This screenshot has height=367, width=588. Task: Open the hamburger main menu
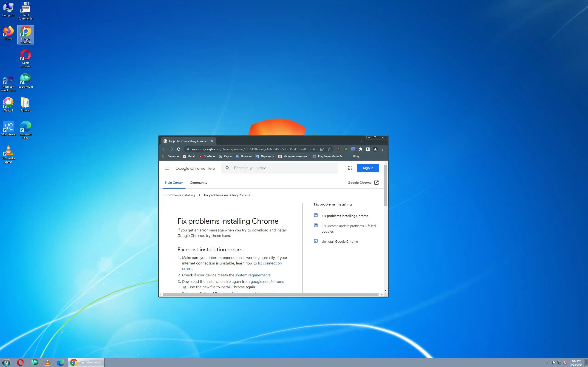[167, 168]
